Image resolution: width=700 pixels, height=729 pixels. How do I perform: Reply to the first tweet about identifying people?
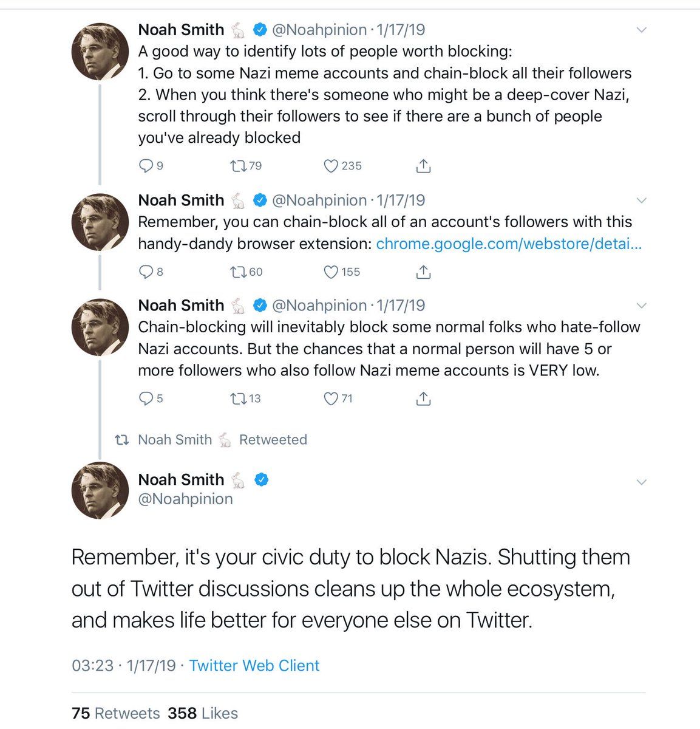pos(146,166)
